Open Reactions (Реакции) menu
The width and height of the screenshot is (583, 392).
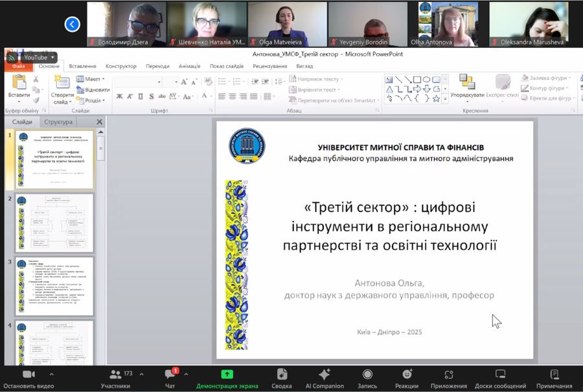point(407,379)
